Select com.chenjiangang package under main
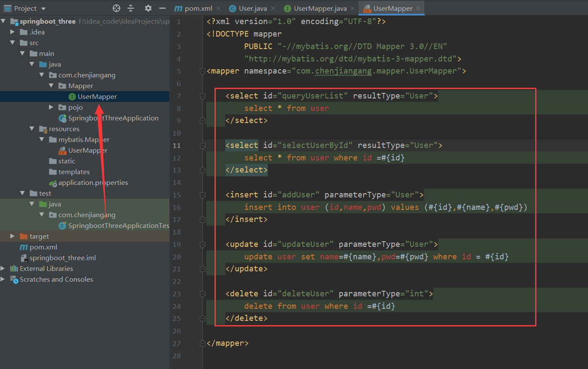The width and height of the screenshot is (588, 369). point(87,75)
